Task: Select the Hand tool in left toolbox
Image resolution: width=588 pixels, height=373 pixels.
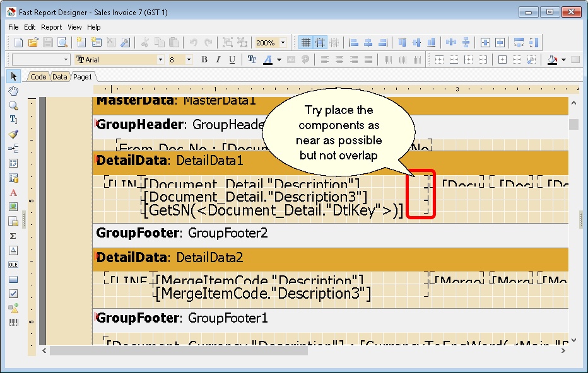Action: point(13,91)
